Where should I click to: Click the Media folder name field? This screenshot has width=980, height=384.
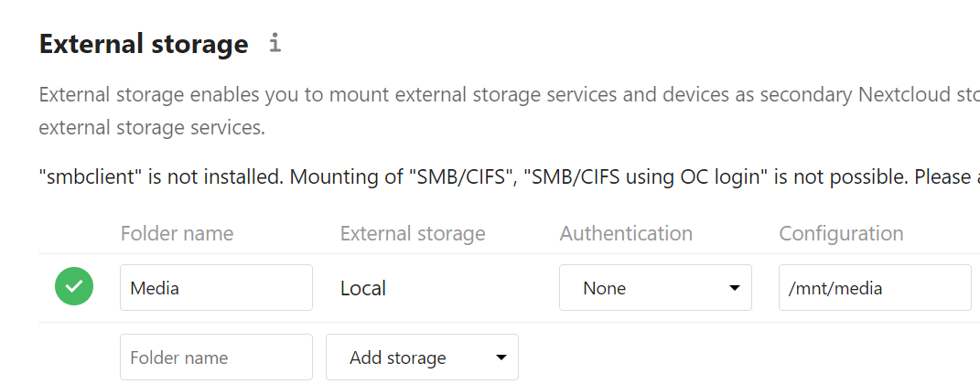(x=216, y=288)
